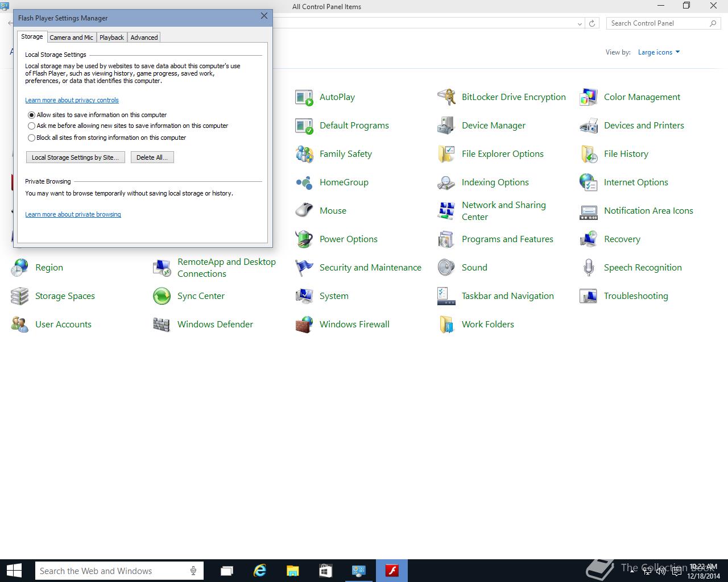Click the Delete All button
The height and width of the screenshot is (582, 728).
(x=152, y=157)
